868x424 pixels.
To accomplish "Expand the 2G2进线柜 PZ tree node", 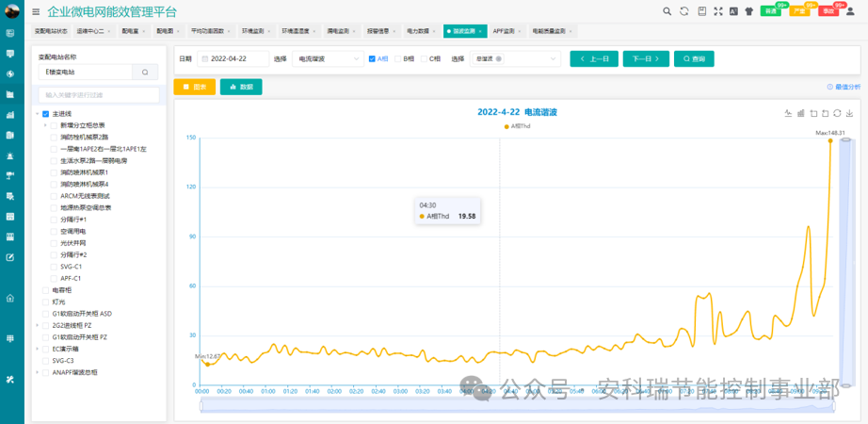I will [x=37, y=325].
